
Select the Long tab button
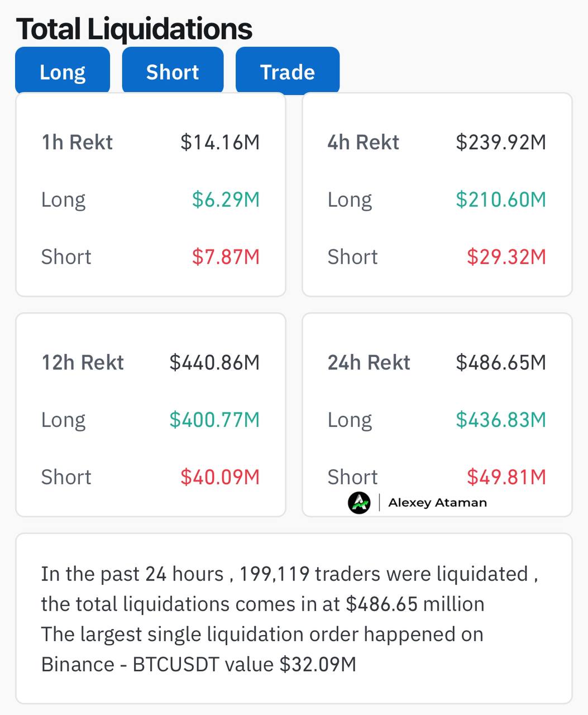tap(63, 70)
